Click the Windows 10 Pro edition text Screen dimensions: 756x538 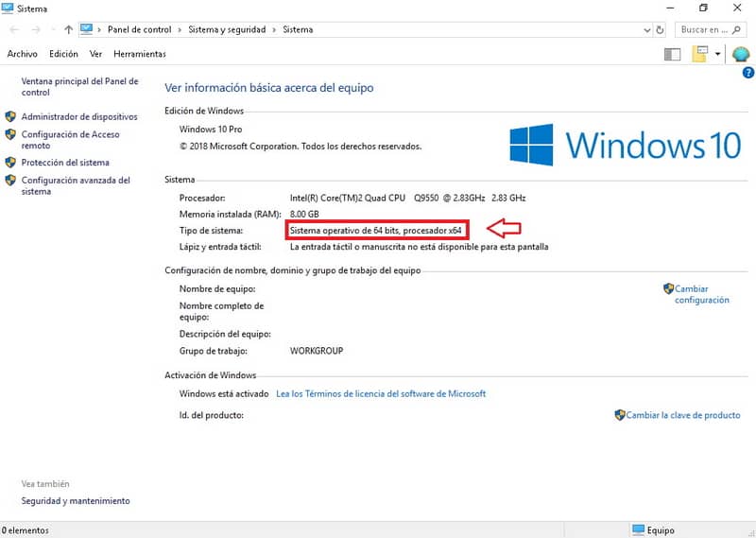[x=211, y=130]
